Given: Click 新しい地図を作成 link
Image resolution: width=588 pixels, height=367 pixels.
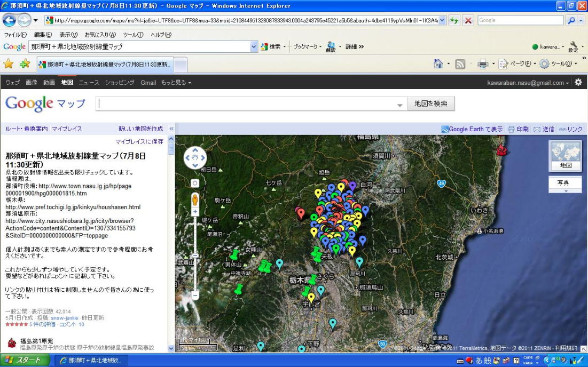Looking at the screenshot, I should point(141,129).
